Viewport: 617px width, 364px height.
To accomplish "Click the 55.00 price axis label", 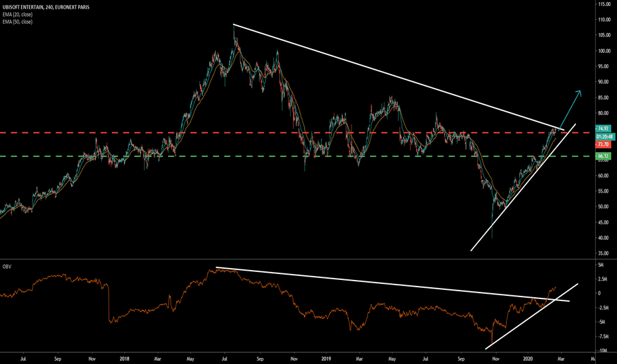I will coord(604,191).
